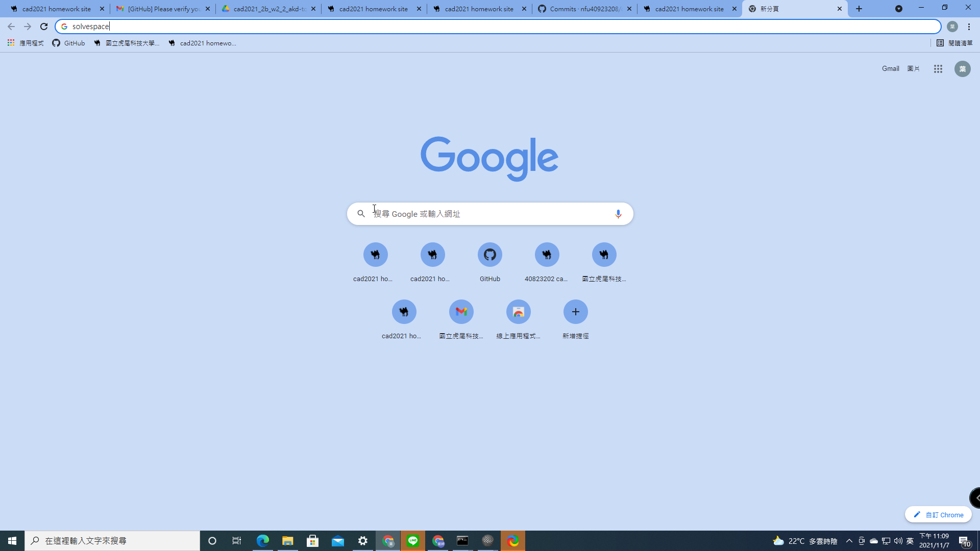Click the browser back arrow

click(11, 27)
